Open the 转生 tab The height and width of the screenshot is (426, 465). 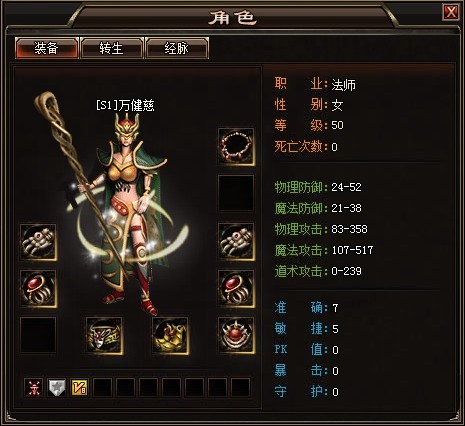point(112,48)
